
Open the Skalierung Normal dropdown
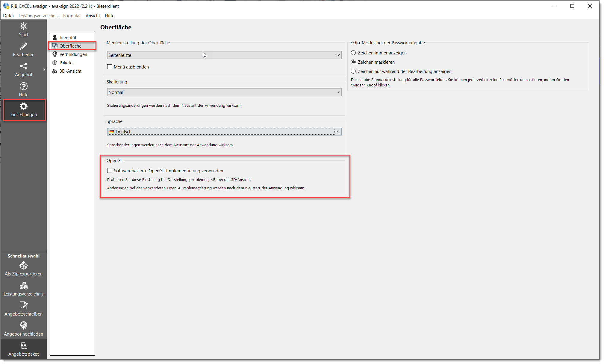point(224,92)
